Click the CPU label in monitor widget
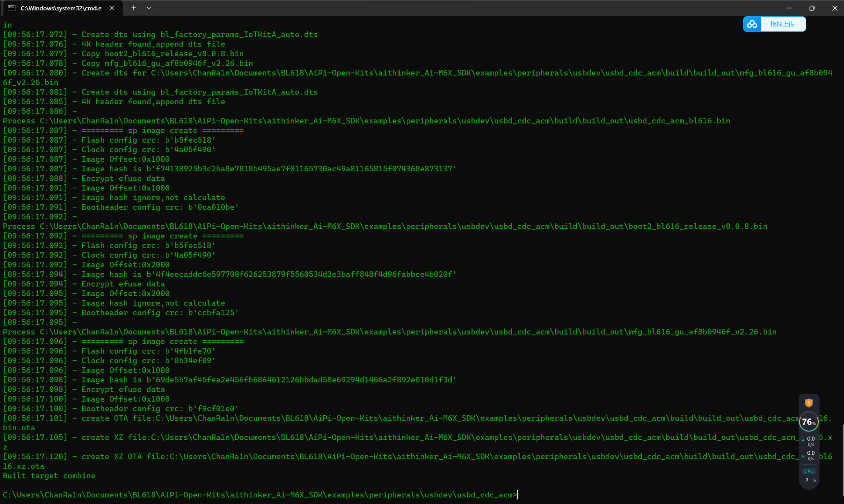This screenshot has height=504, width=844. pos(809,471)
